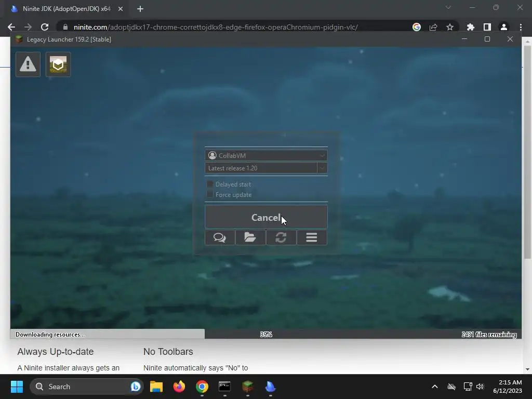Click the cloud sync tray icon
Viewport: 532px width, 399px height.
[451, 387]
